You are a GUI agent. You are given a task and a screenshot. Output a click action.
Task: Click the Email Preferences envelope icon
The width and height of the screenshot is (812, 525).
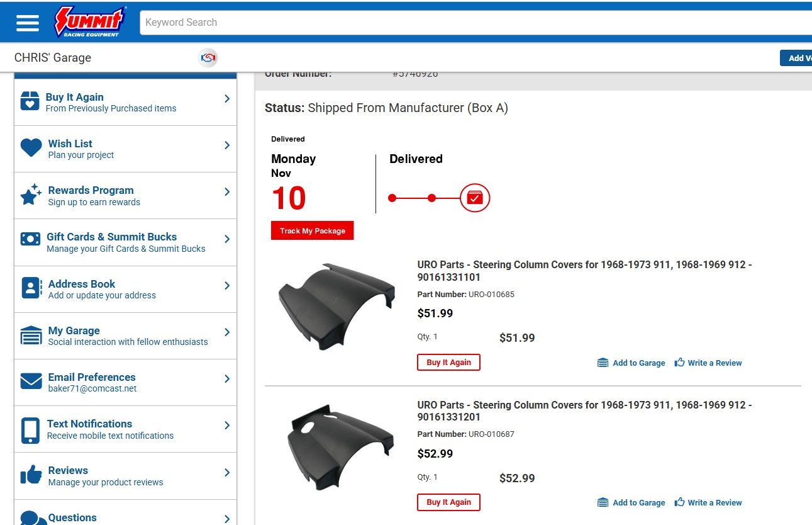point(31,381)
